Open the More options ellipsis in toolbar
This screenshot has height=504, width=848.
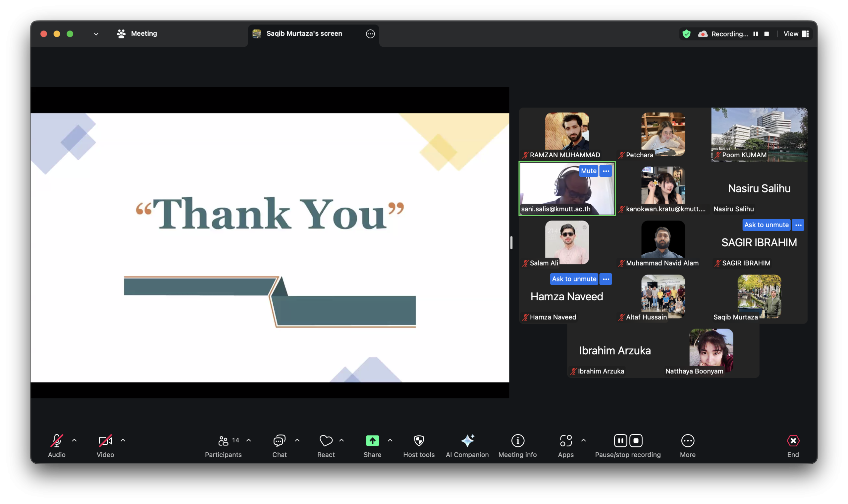[x=688, y=441]
